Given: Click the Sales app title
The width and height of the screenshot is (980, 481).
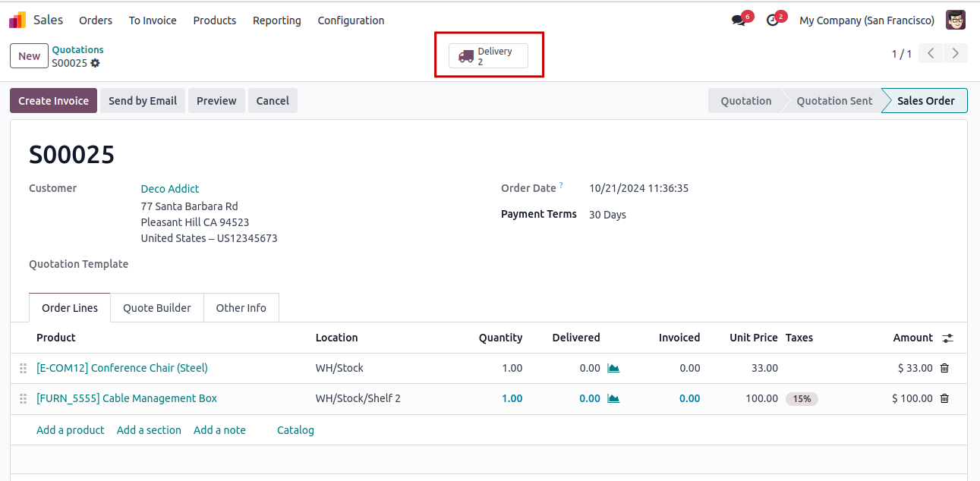Looking at the screenshot, I should click(49, 20).
